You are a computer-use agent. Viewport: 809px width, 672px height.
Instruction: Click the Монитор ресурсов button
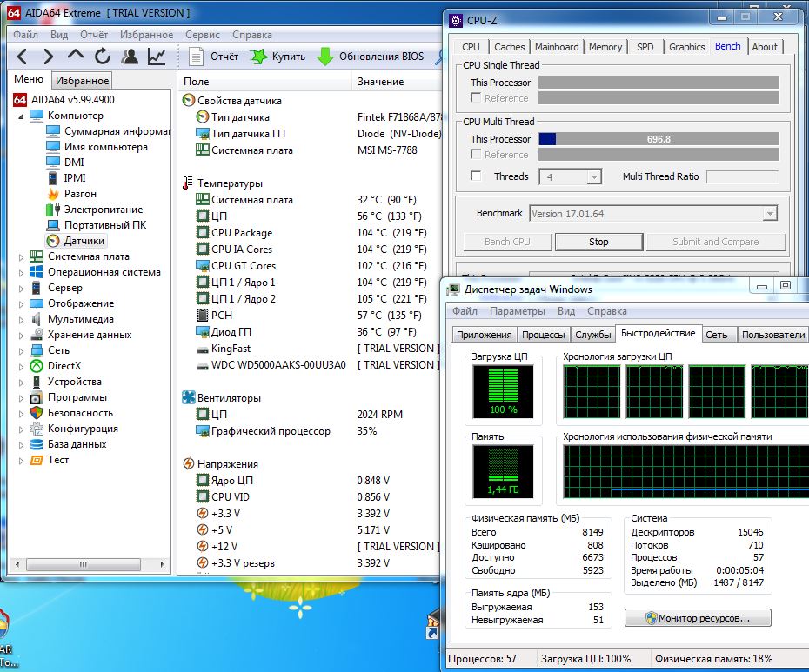[x=698, y=618]
